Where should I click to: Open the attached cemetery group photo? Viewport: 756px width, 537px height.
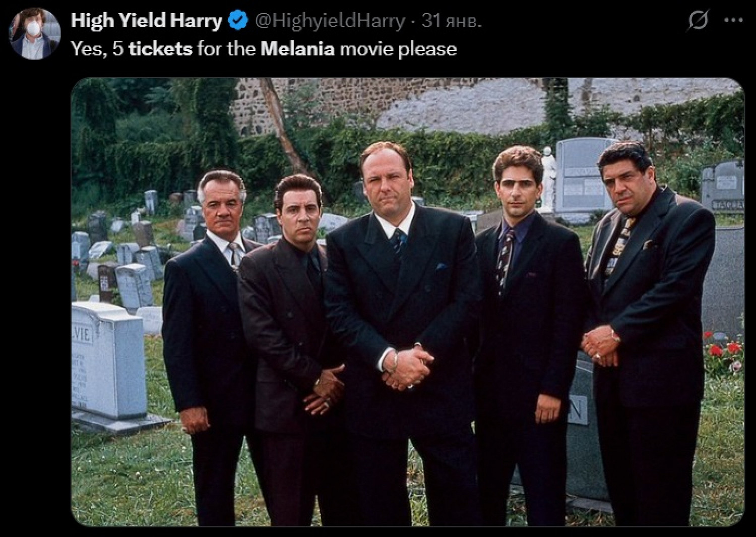(408, 302)
